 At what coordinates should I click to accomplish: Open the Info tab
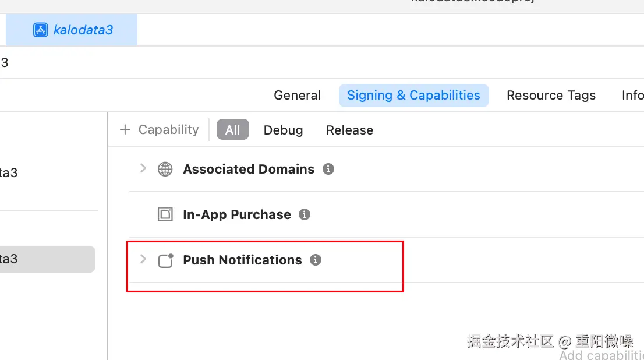(x=632, y=96)
